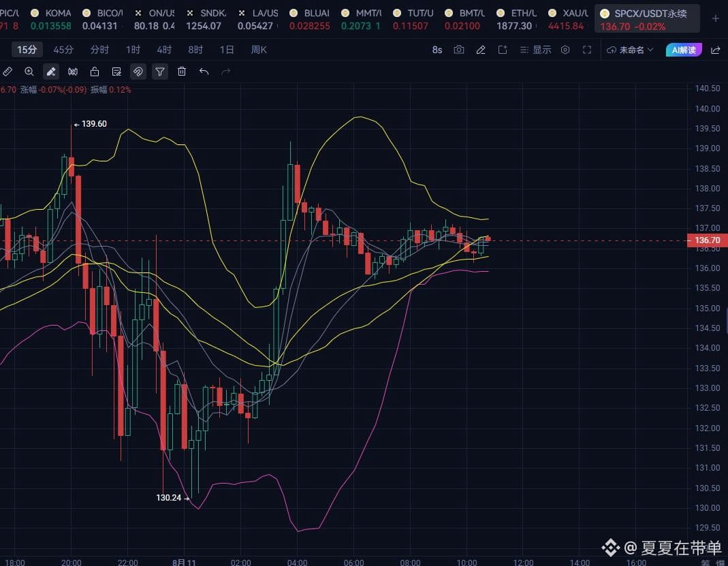Share the chart with share icon

click(x=716, y=50)
